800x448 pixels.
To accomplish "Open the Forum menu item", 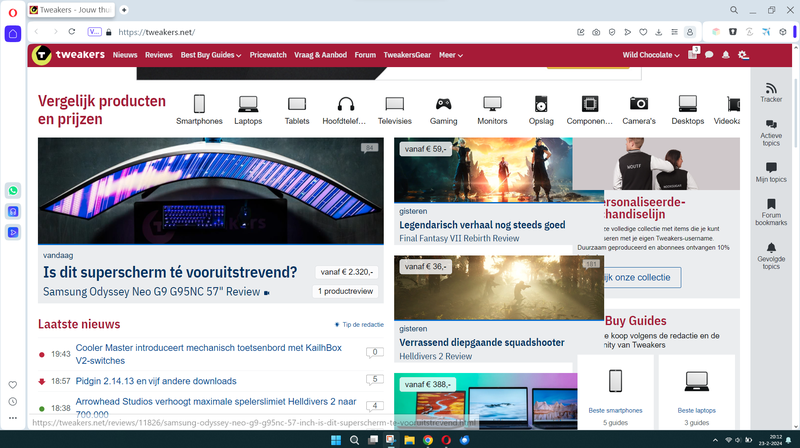I will coord(365,55).
